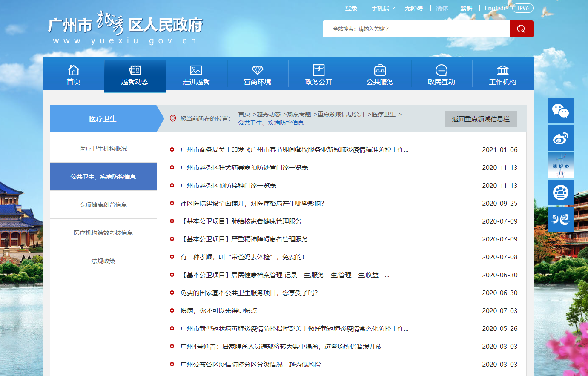Enable 无障碍 accessibility mode
588x376 pixels.
[x=413, y=8]
